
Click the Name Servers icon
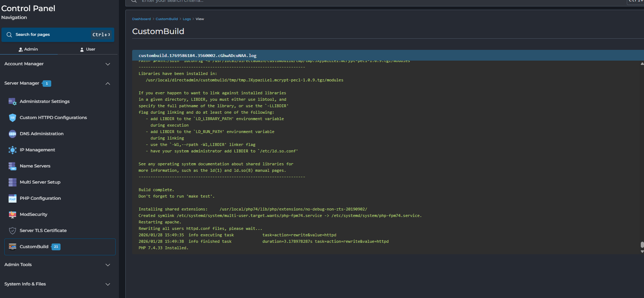(12, 166)
